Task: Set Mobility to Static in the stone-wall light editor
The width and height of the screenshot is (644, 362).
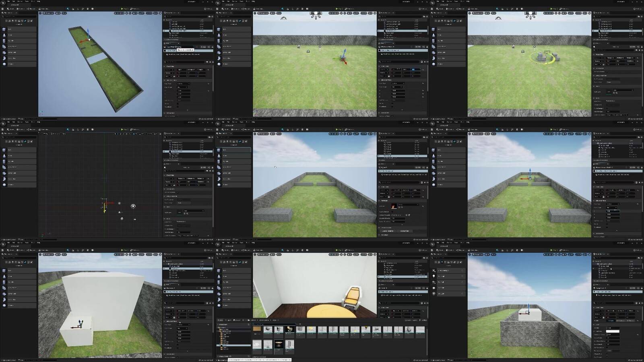Action: click(610, 321)
